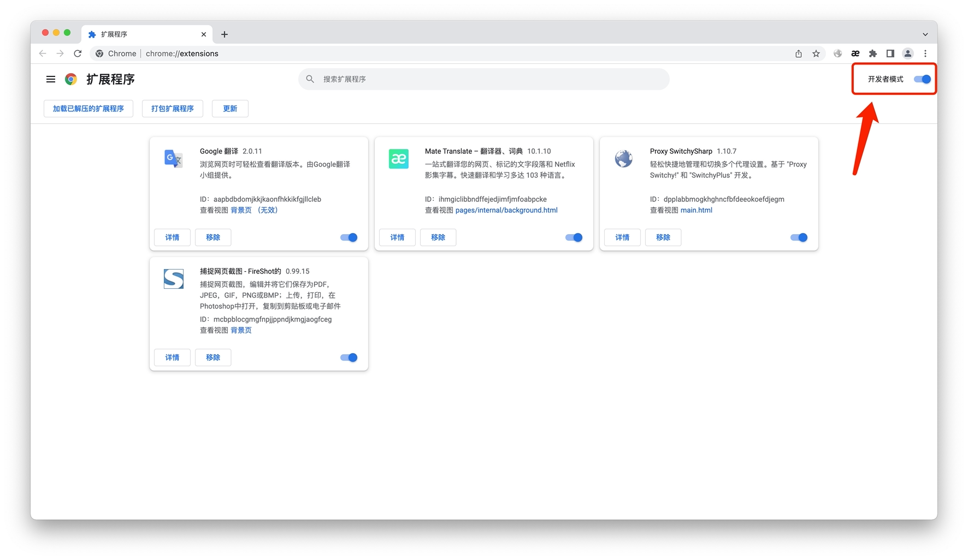
Task: Disable the FireShot extension
Action: 349,358
